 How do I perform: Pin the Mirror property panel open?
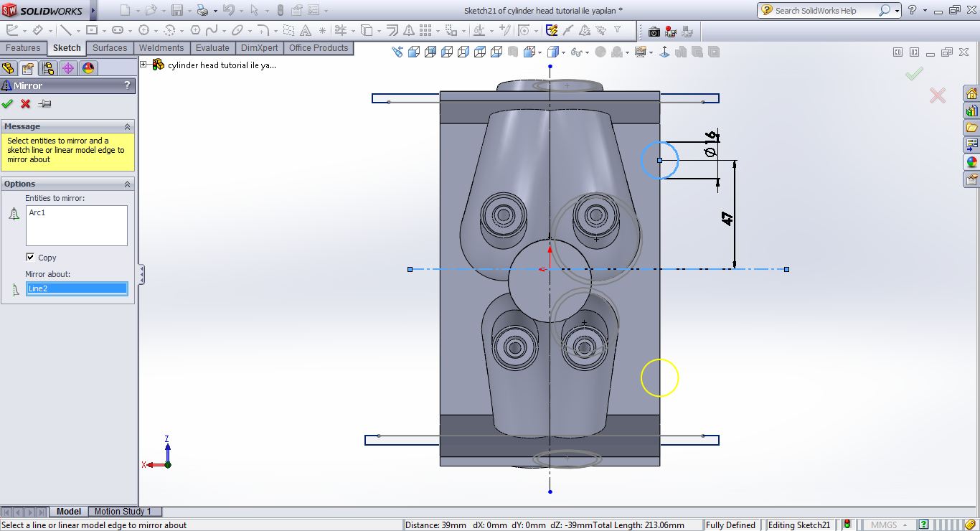tap(44, 104)
